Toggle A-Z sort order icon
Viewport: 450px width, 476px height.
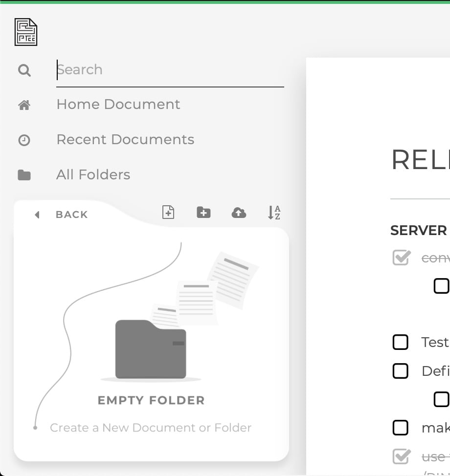(x=274, y=213)
